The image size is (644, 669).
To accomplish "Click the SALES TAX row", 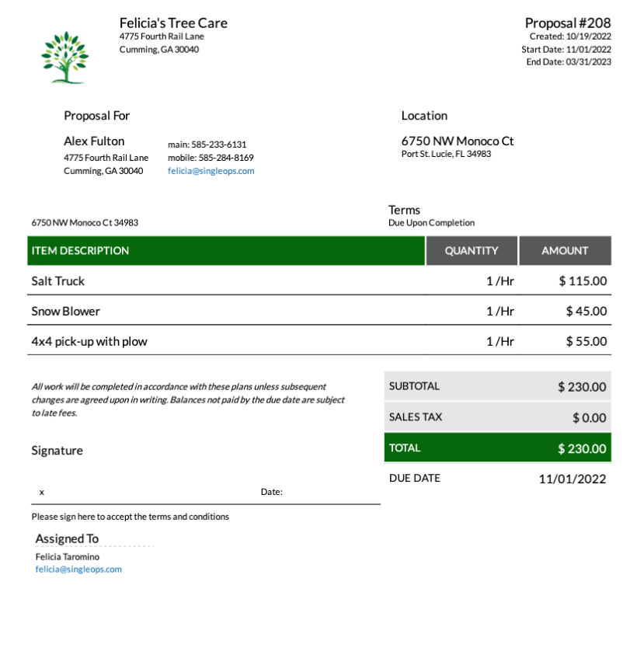I will tap(497, 417).
